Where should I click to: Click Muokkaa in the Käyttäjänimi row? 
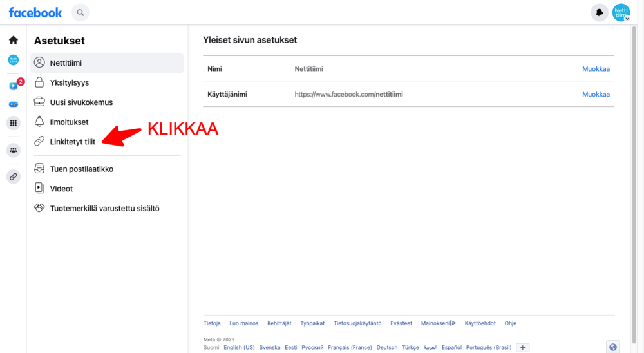click(x=596, y=94)
